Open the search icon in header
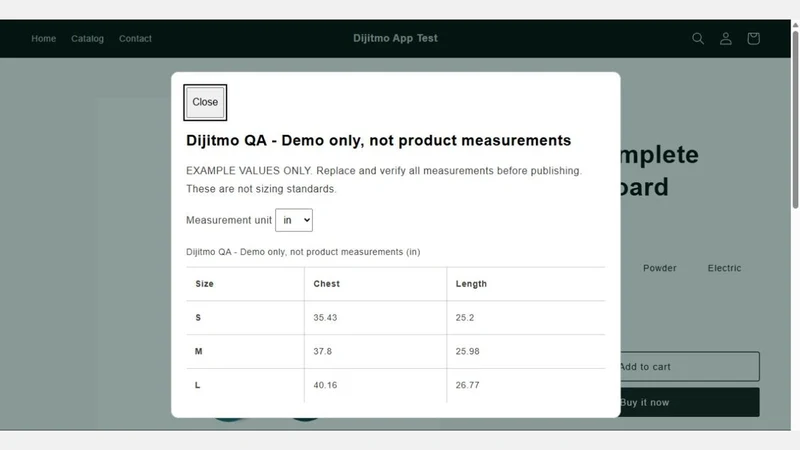The width and height of the screenshot is (800, 450). coord(698,38)
